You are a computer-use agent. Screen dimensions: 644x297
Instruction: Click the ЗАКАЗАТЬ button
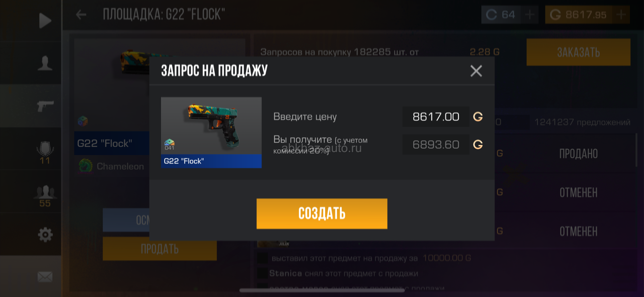pyautogui.click(x=578, y=52)
